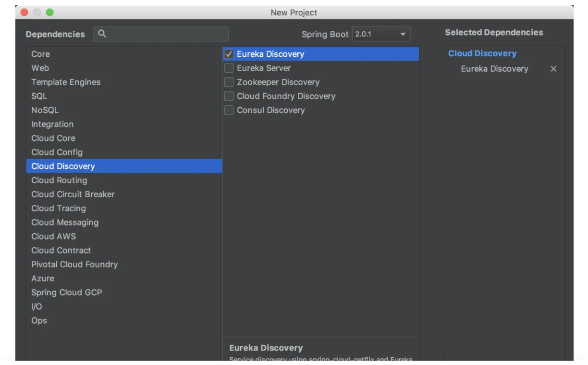Open the Cloud Core category
The image size is (588, 365).
pos(124,138)
